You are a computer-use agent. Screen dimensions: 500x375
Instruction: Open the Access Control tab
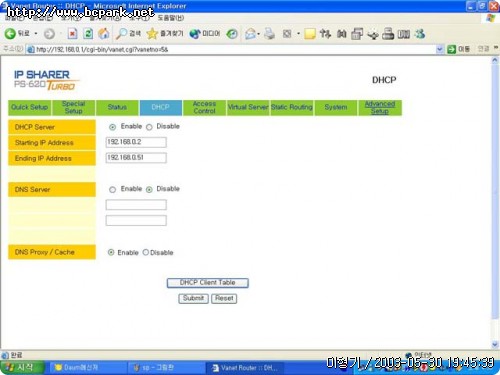[x=204, y=107]
